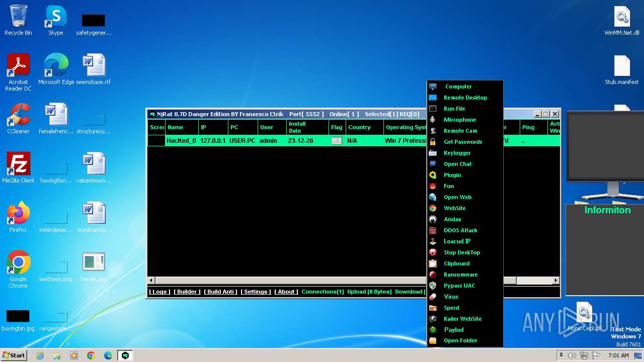Click the IP column header
This screenshot has height=362, width=644.
(x=213, y=127)
